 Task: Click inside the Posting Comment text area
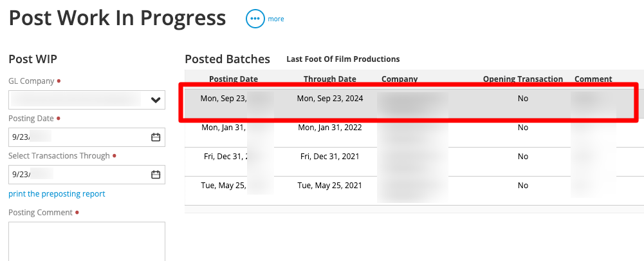tap(87, 241)
